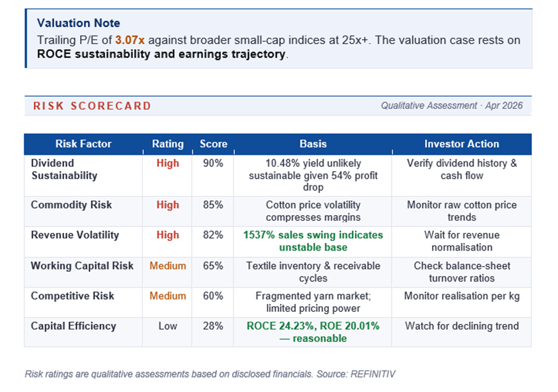Select the Investor Action column header
The height and width of the screenshot is (392, 558).
click(x=461, y=144)
